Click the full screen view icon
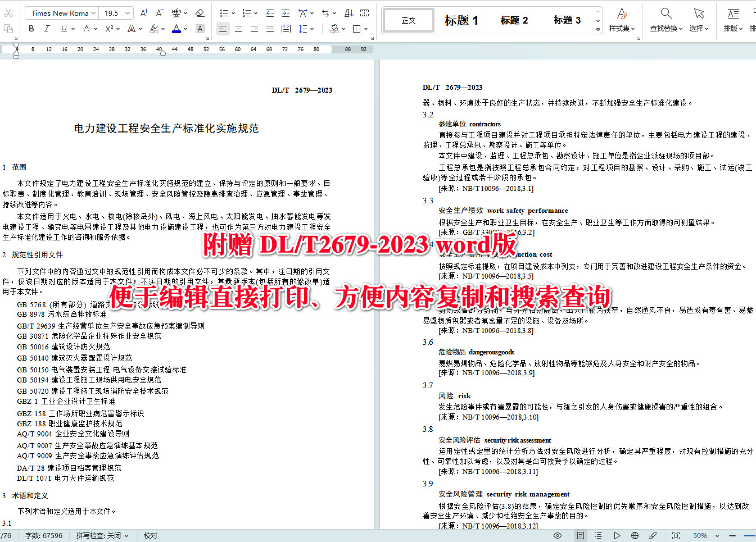Viewport: 756px width, 542px height. pos(676,535)
